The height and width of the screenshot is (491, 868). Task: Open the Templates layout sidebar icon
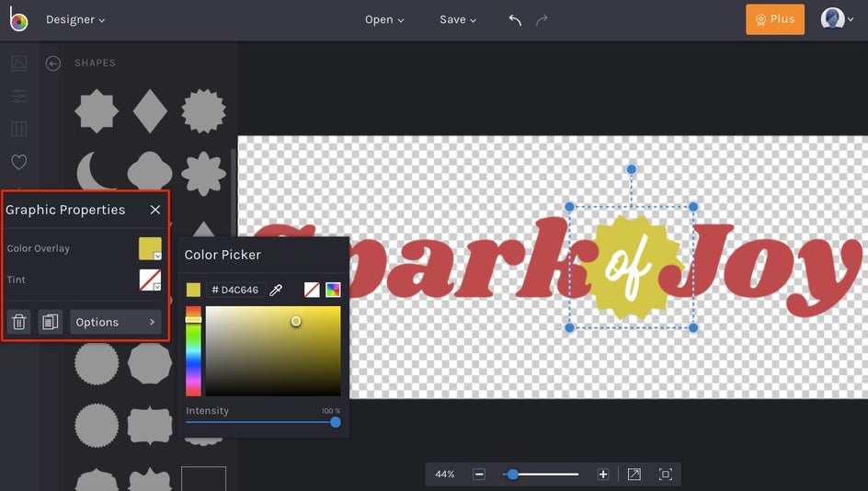click(18, 129)
